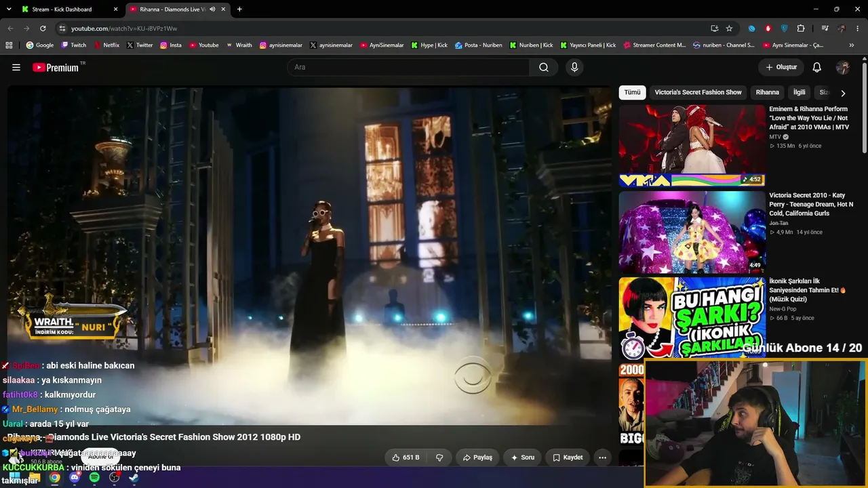Select the Tümü filter chip
This screenshot has height=488, width=868.
[x=632, y=92]
